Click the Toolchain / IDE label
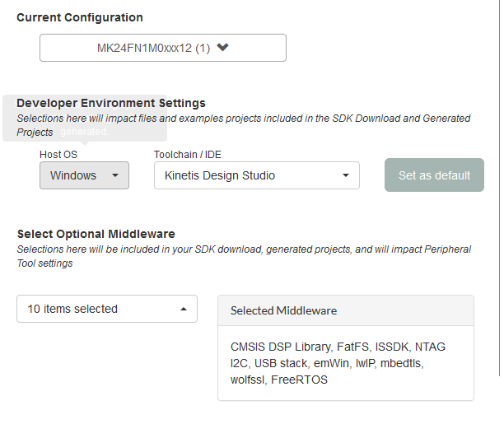 [x=188, y=154]
